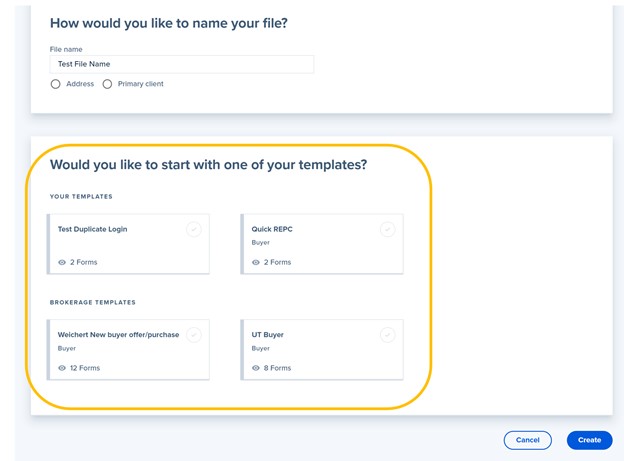This screenshot has height=461, width=624.
Task: Click the eye icon on UT Buyer card
Action: [x=256, y=368]
